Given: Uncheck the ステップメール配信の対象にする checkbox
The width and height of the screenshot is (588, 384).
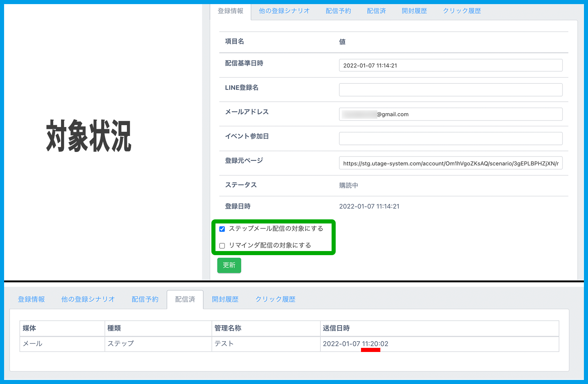Looking at the screenshot, I should (x=222, y=229).
